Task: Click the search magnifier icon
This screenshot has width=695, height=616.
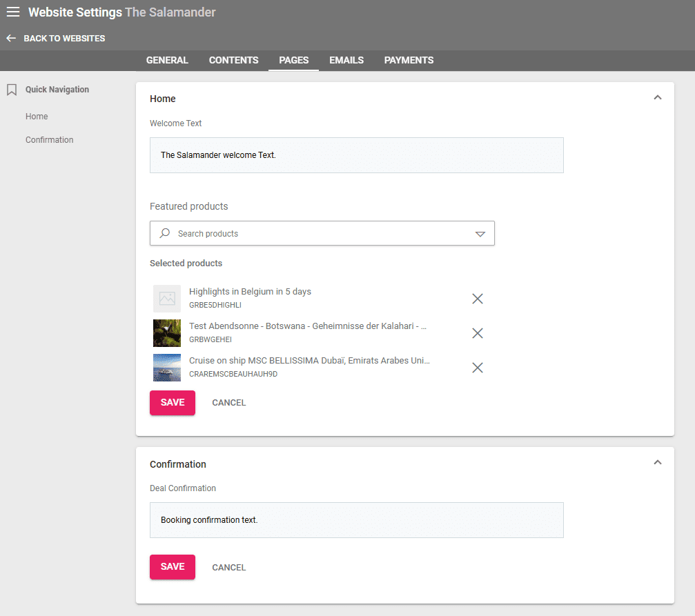Action: (165, 234)
